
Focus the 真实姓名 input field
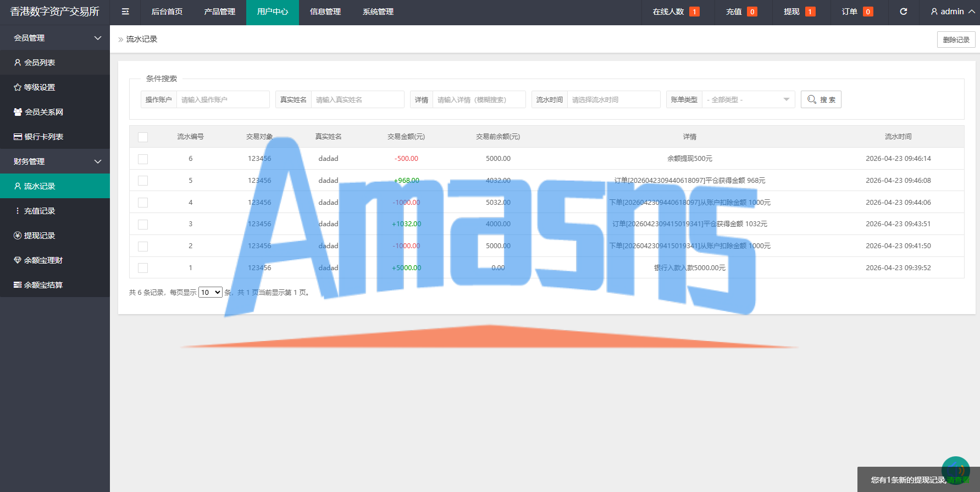click(x=357, y=99)
